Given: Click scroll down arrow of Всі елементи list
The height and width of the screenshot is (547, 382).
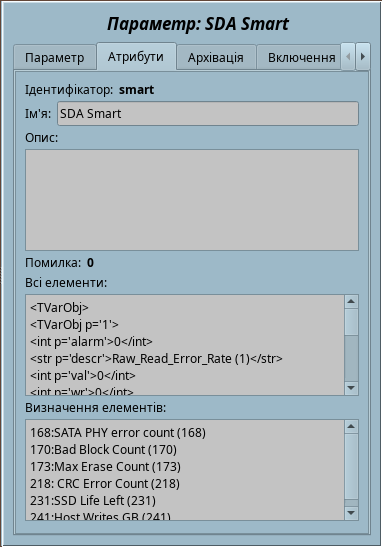Looking at the screenshot, I should point(351,388).
